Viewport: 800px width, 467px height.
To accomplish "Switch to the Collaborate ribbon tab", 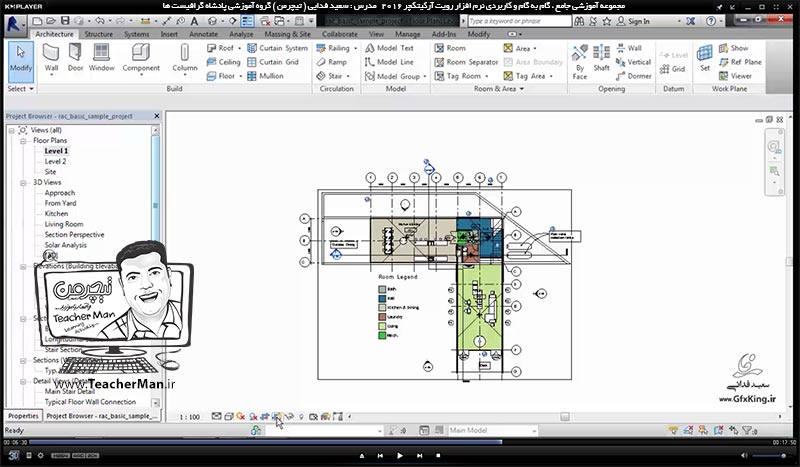I will point(339,34).
